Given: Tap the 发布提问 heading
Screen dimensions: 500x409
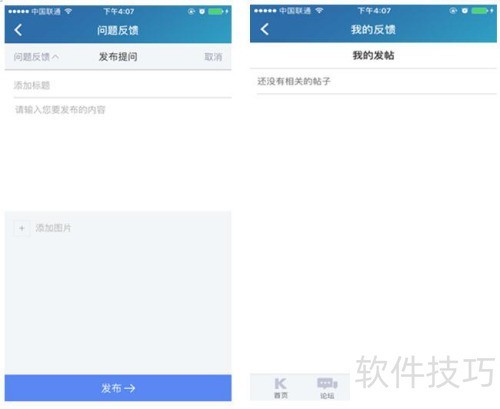Looking at the screenshot, I should coord(118,57).
